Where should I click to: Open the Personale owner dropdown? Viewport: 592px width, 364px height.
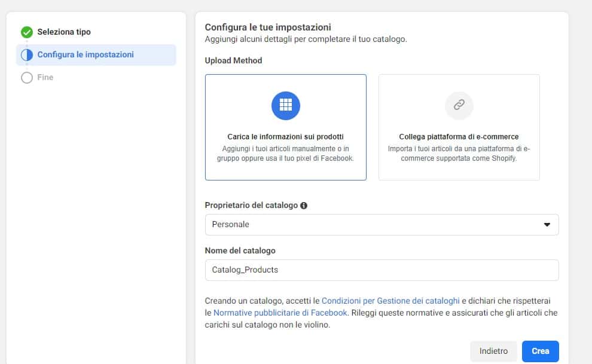382,225
